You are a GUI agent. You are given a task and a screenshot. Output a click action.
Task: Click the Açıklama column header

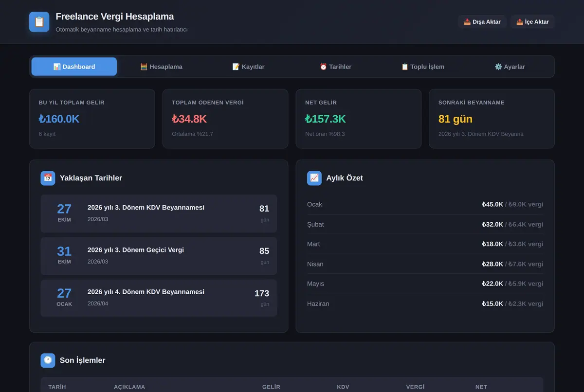pos(129,387)
